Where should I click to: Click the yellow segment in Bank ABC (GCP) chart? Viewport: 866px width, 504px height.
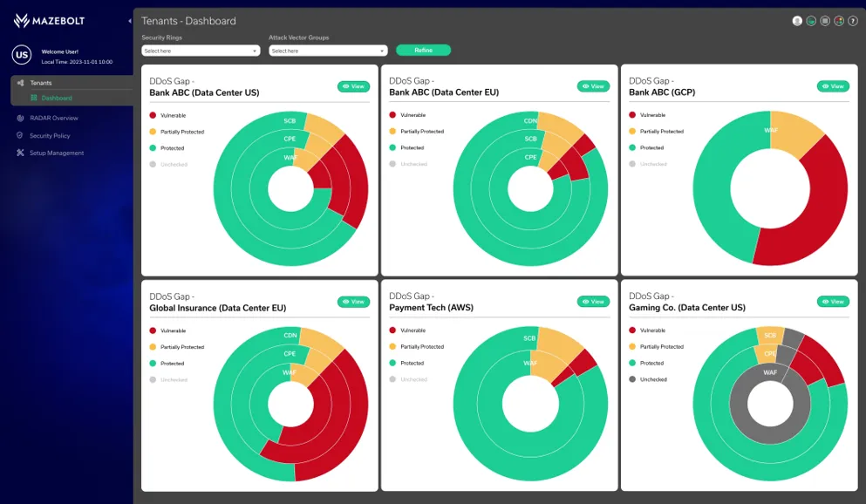[793, 133]
